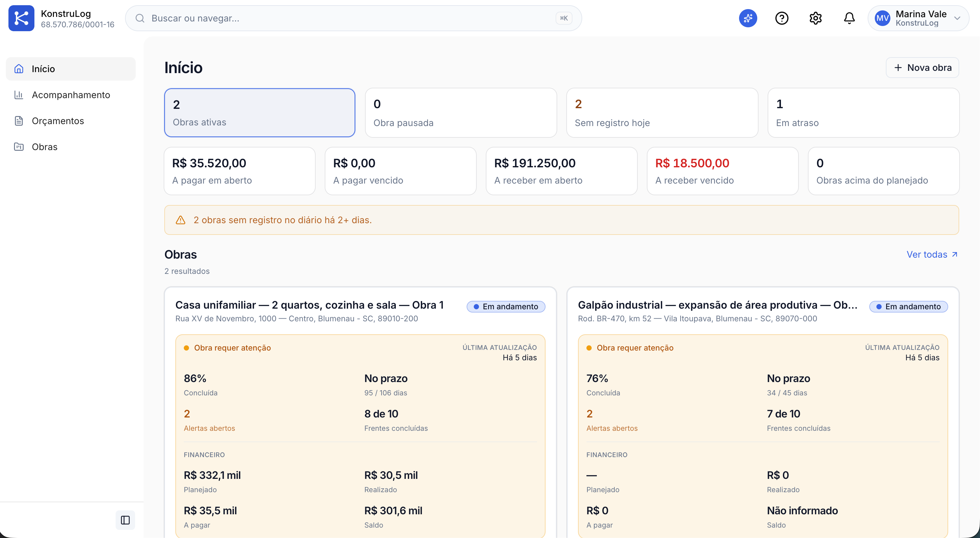Click the search magnifier icon

(140, 18)
